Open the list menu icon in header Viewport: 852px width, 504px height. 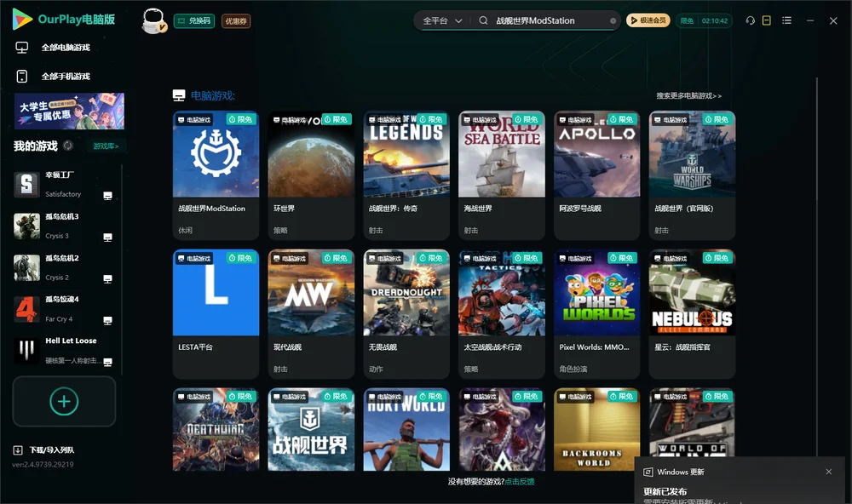(786, 20)
